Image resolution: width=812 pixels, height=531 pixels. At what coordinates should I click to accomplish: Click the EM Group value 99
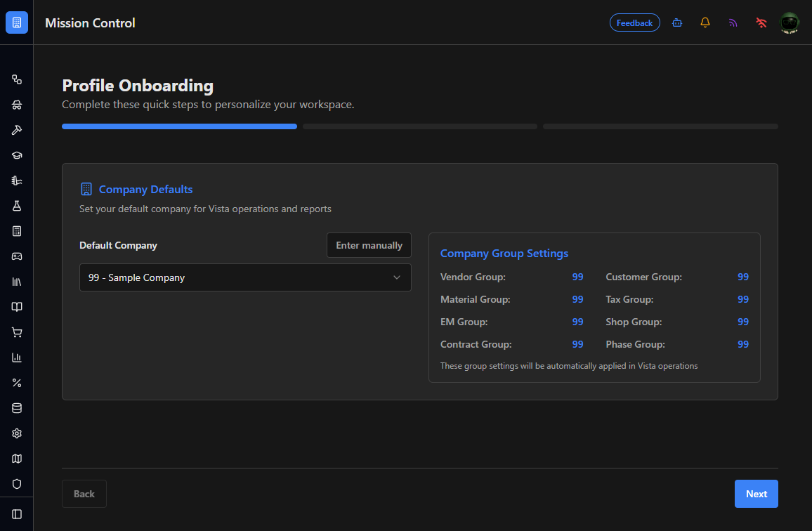(577, 322)
